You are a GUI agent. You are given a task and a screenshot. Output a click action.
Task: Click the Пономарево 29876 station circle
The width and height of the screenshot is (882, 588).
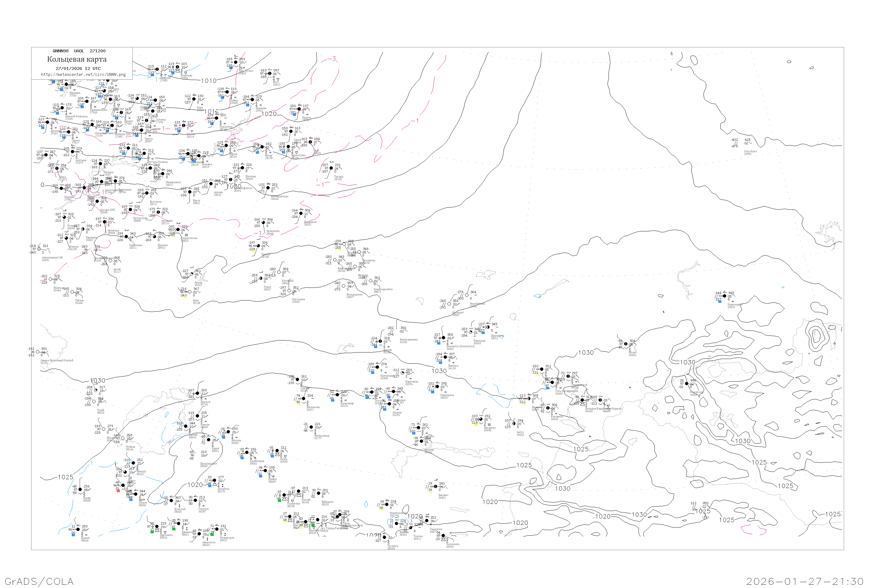[724, 296]
